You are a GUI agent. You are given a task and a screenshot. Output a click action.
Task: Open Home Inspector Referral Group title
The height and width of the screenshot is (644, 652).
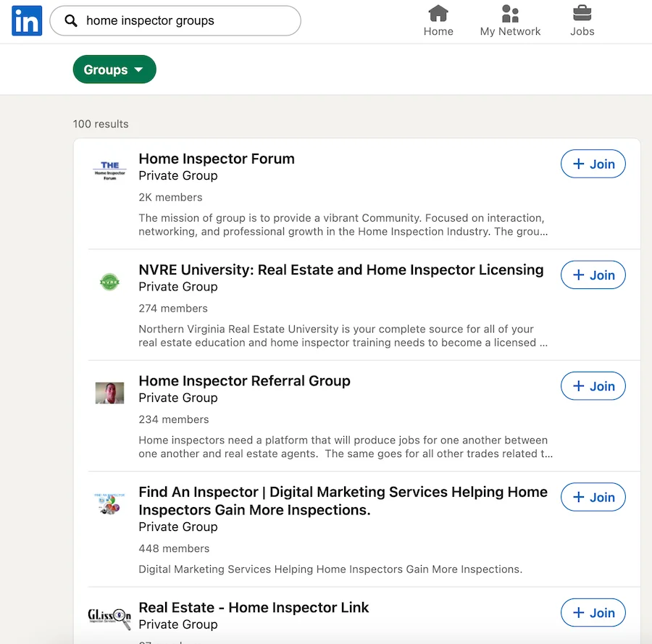pos(245,381)
